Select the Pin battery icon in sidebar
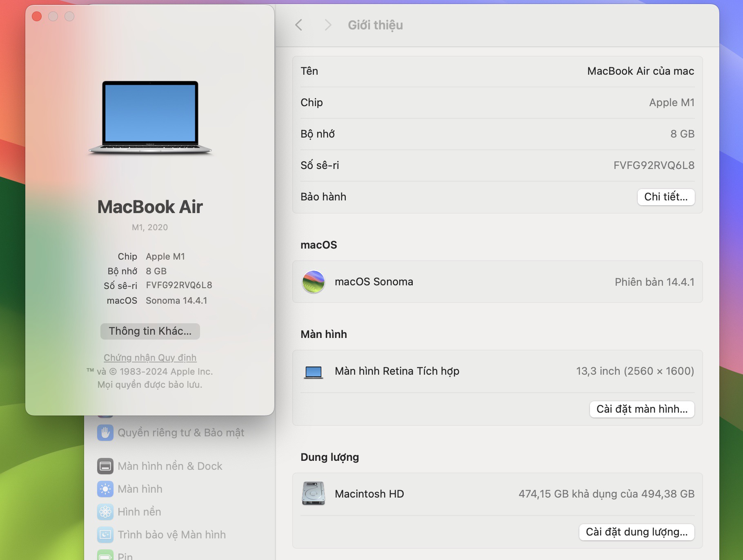 pyautogui.click(x=105, y=556)
